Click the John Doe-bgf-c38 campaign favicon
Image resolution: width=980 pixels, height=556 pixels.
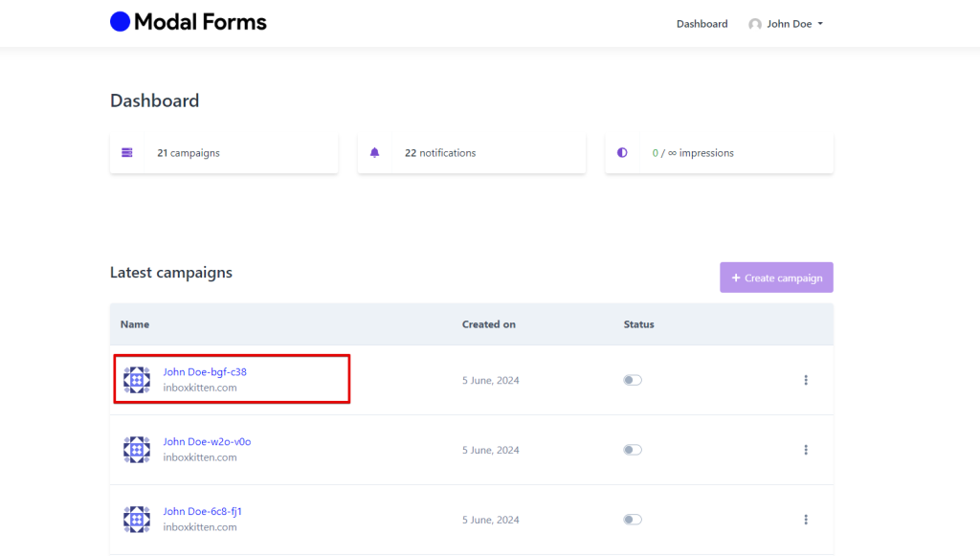(x=137, y=380)
